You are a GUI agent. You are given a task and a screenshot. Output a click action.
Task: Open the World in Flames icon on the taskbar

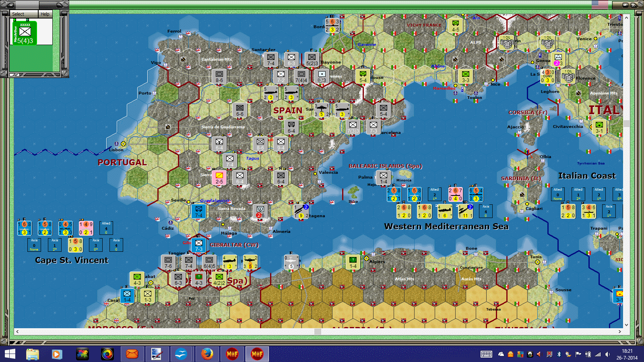(x=232, y=354)
